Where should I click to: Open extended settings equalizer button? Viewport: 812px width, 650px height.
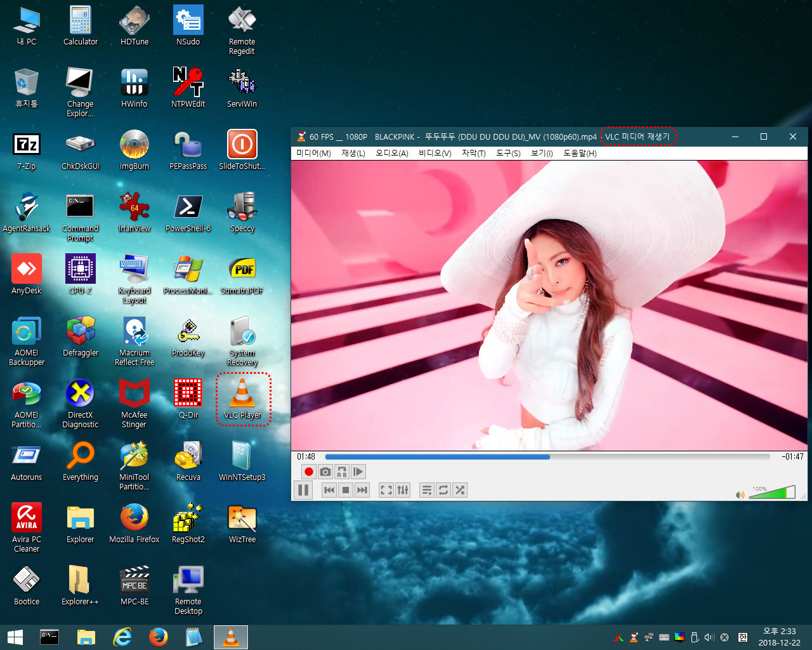[403, 490]
